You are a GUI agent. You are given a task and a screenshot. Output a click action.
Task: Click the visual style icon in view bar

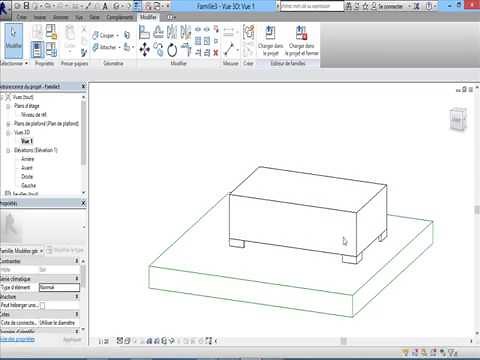(x=127, y=341)
